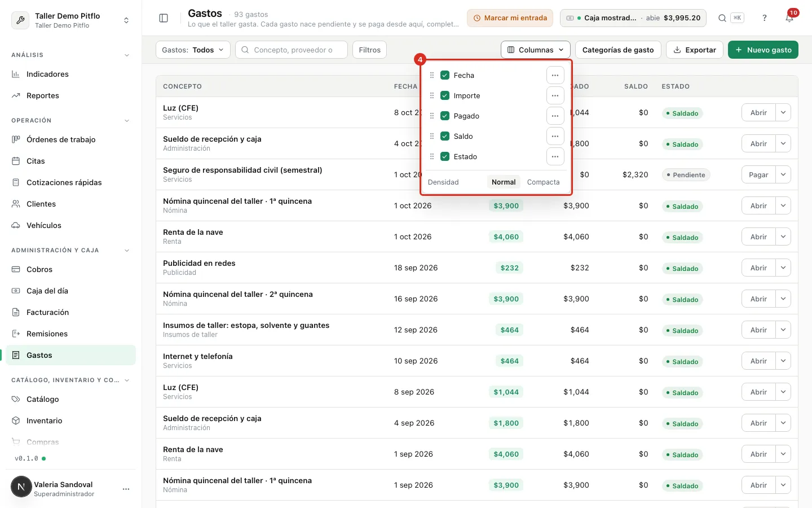Toggle the Saldo column checkbox
Viewport: 812px width, 508px height.
(445, 136)
